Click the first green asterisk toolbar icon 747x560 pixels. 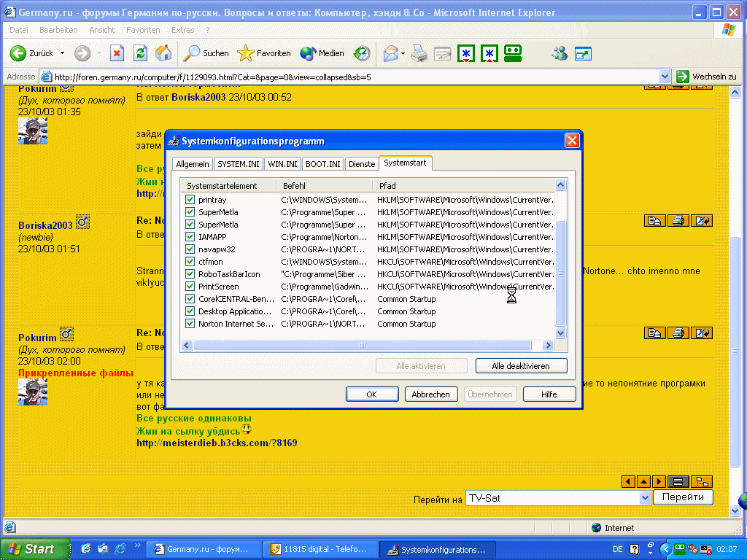(466, 53)
